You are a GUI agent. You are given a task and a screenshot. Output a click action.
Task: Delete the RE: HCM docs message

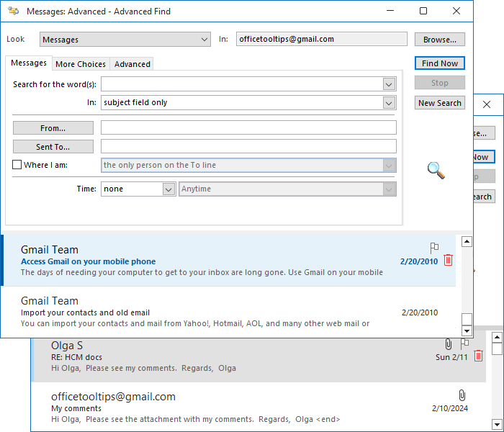[x=478, y=356]
